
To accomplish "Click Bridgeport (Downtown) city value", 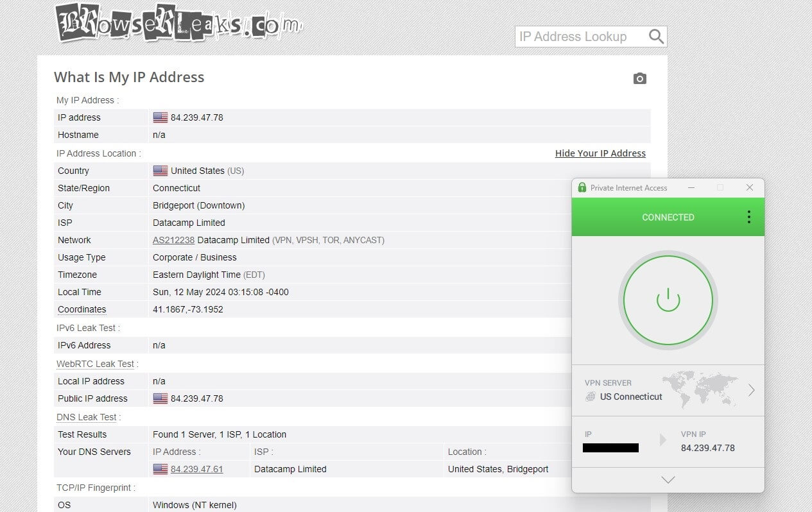I will 198,205.
